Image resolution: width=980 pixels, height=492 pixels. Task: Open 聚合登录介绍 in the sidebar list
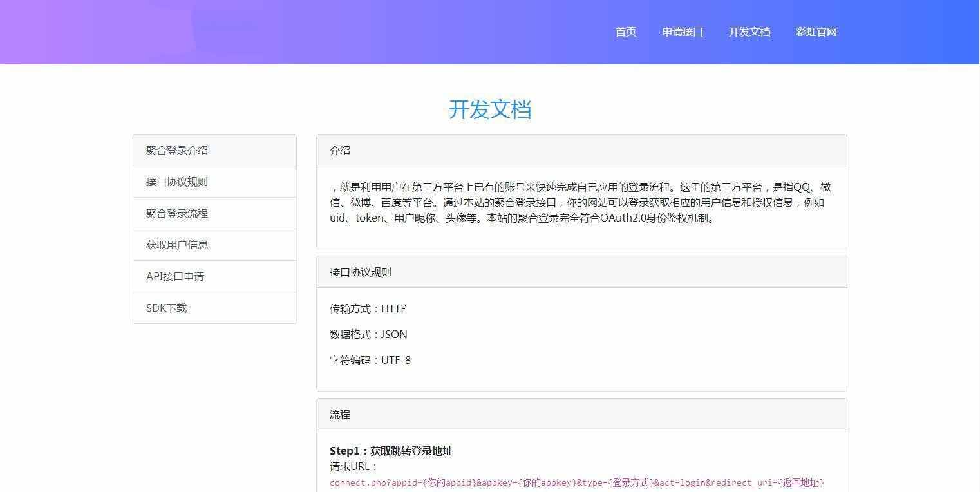point(214,150)
